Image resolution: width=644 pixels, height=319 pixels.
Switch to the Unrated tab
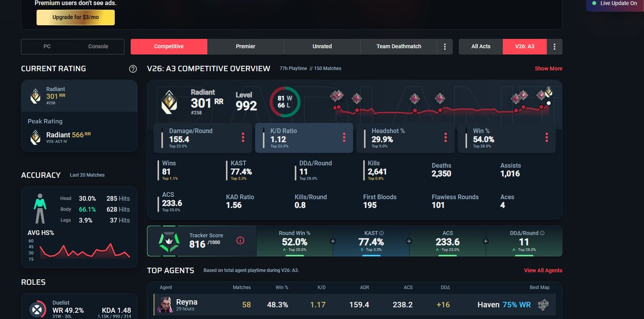322,47
